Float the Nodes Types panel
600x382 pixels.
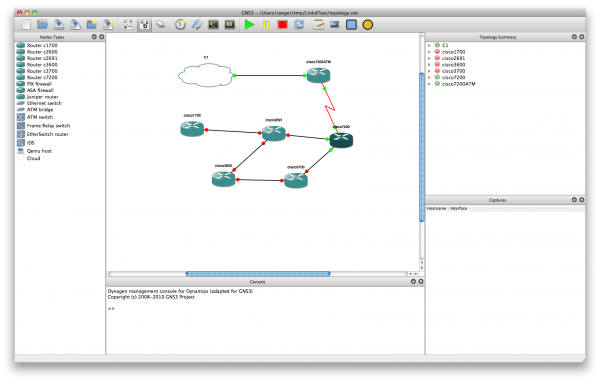pos(94,37)
